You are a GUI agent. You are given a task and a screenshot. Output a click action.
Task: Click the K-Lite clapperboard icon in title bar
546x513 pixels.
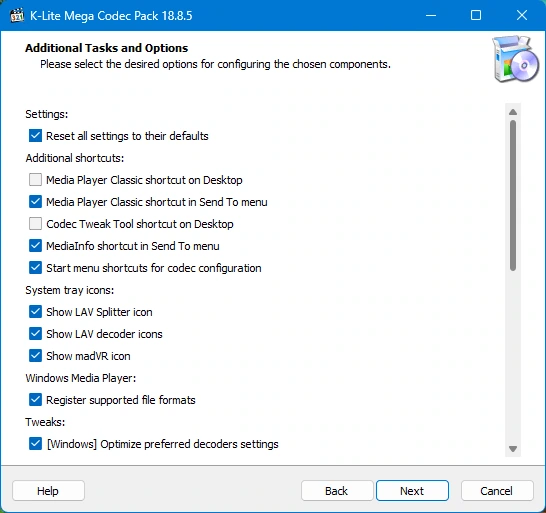17,15
